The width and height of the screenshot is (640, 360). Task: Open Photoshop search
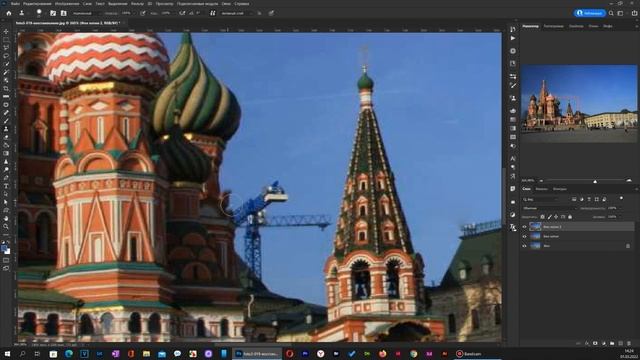(x=611, y=13)
